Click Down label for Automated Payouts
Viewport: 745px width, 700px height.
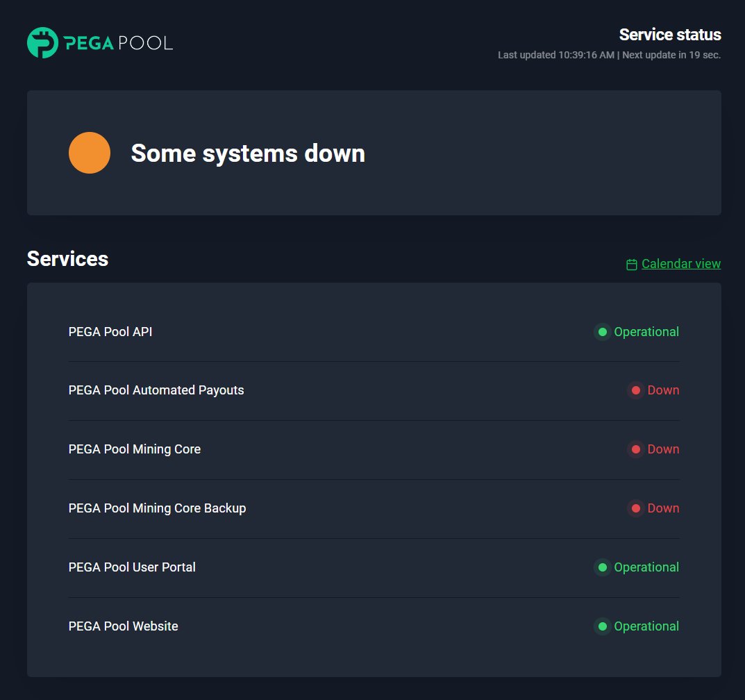point(663,390)
